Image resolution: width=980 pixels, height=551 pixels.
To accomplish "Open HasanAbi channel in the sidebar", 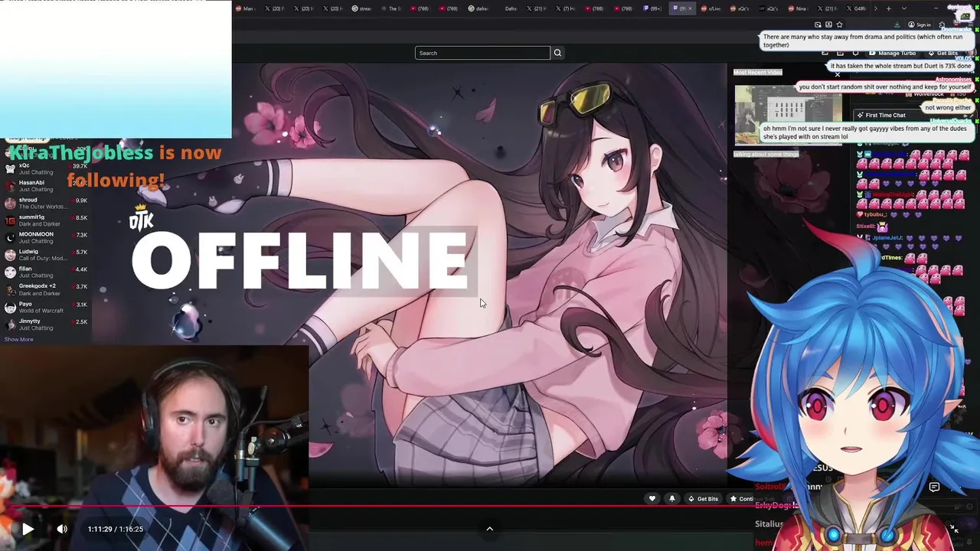I will (x=46, y=186).
